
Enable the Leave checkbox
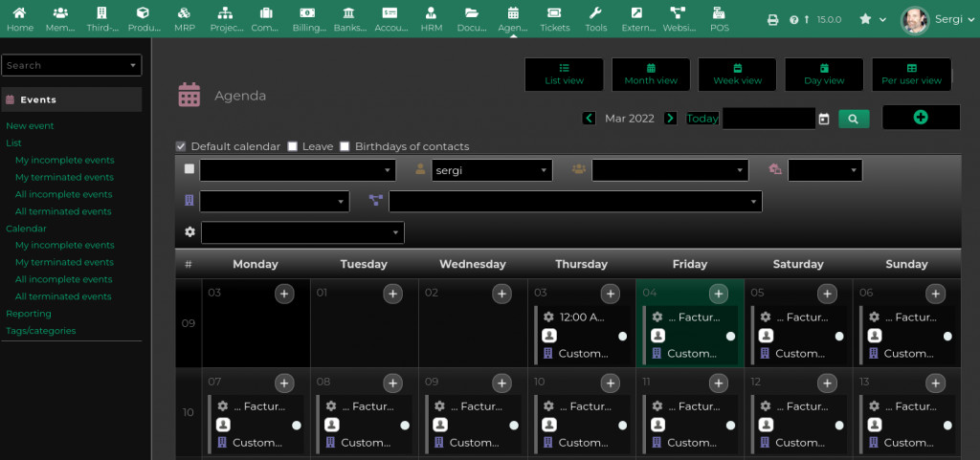[x=293, y=146]
